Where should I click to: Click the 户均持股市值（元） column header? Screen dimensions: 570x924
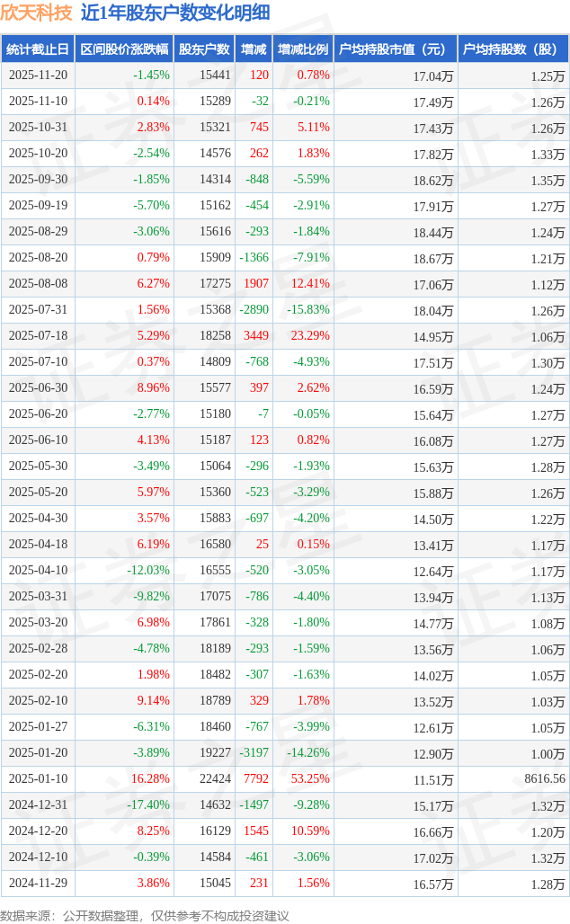[x=396, y=49]
